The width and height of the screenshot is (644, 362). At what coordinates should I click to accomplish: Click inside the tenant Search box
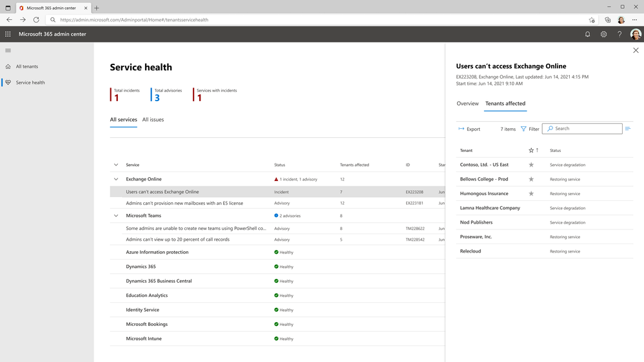582,128
